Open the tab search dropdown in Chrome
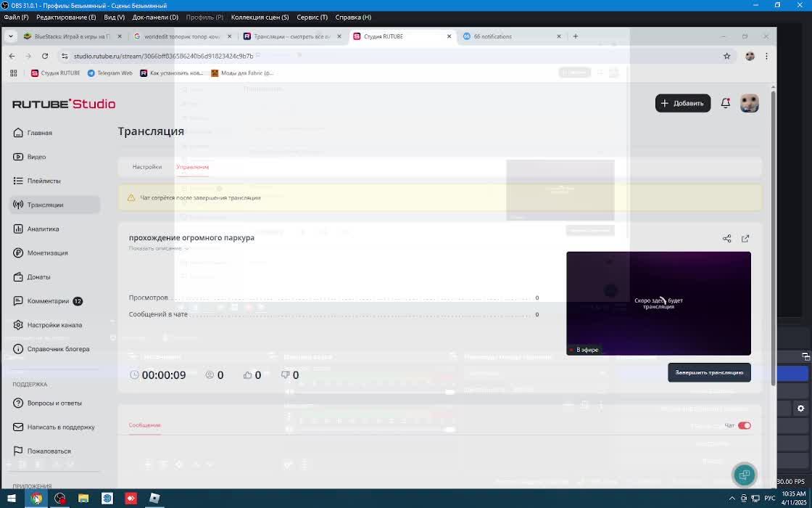The image size is (812, 508). (x=10, y=36)
